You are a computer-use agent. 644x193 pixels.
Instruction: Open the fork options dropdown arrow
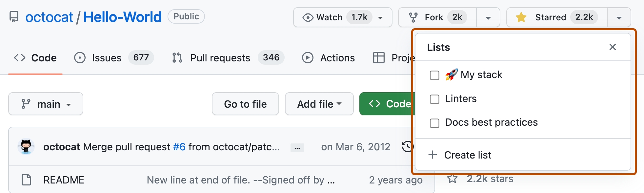pos(488,18)
